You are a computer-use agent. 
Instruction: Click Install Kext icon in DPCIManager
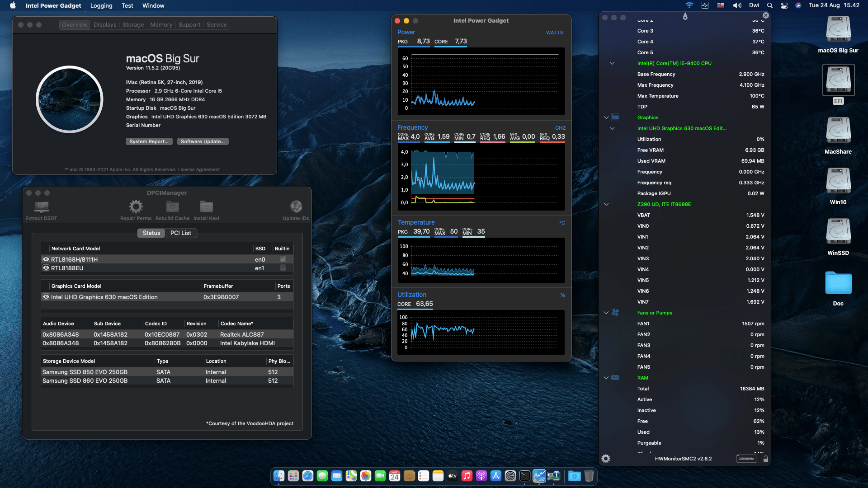click(x=206, y=207)
